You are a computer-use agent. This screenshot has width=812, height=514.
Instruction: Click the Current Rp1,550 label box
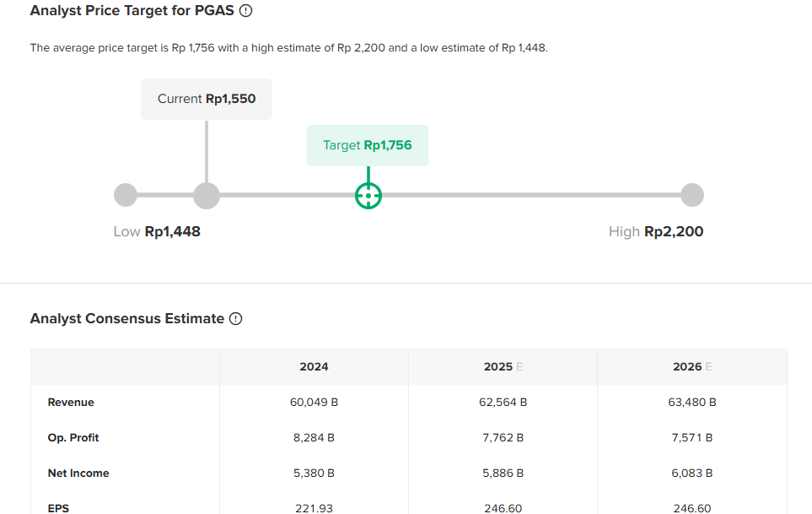(207, 99)
